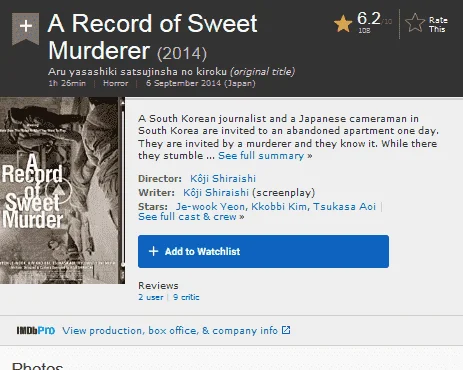
Task: Click the gold rating star icon
Action: tap(343, 24)
